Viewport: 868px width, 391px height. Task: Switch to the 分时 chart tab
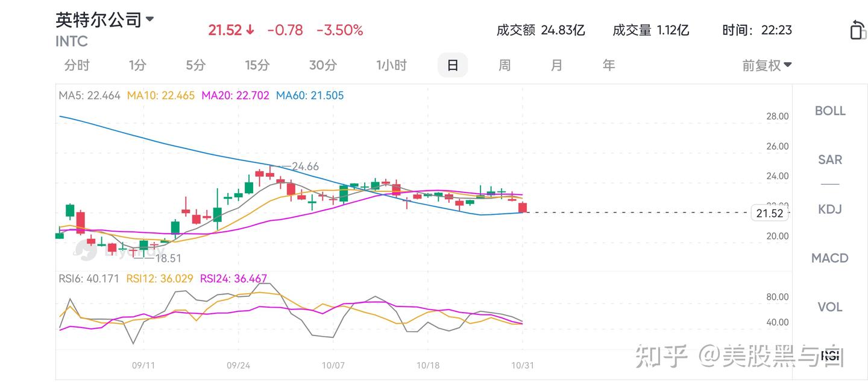coord(77,65)
